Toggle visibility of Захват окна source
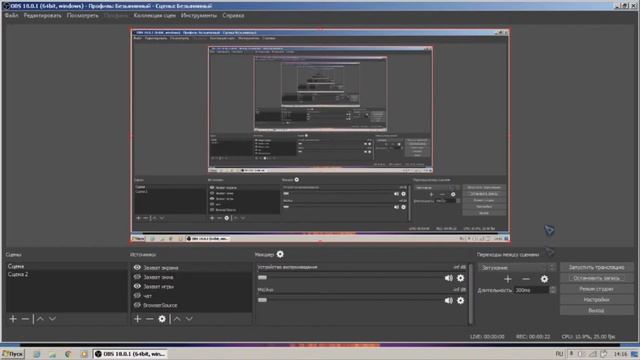The height and width of the screenshot is (360, 640). (137, 277)
